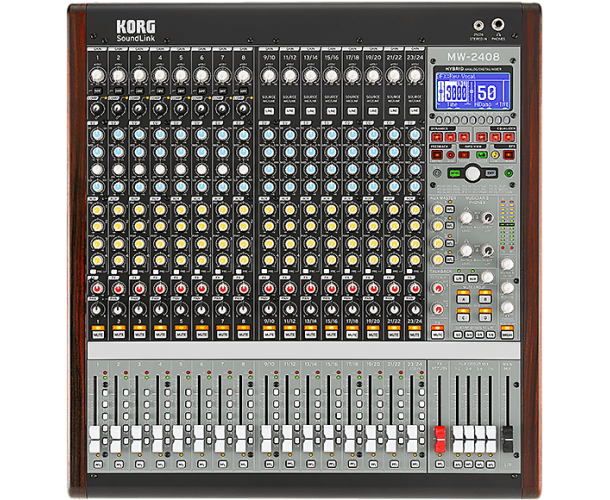
Task: Click the red FX Return fader cap
Action: (440, 439)
